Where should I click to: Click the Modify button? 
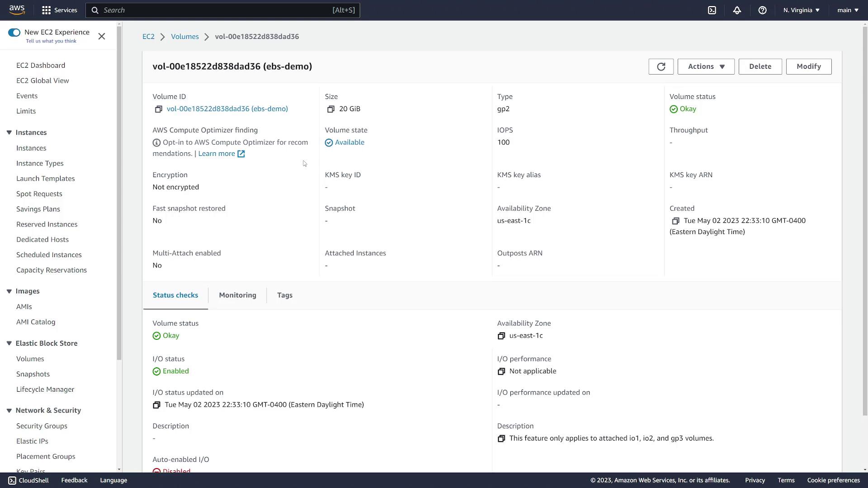(x=808, y=66)
